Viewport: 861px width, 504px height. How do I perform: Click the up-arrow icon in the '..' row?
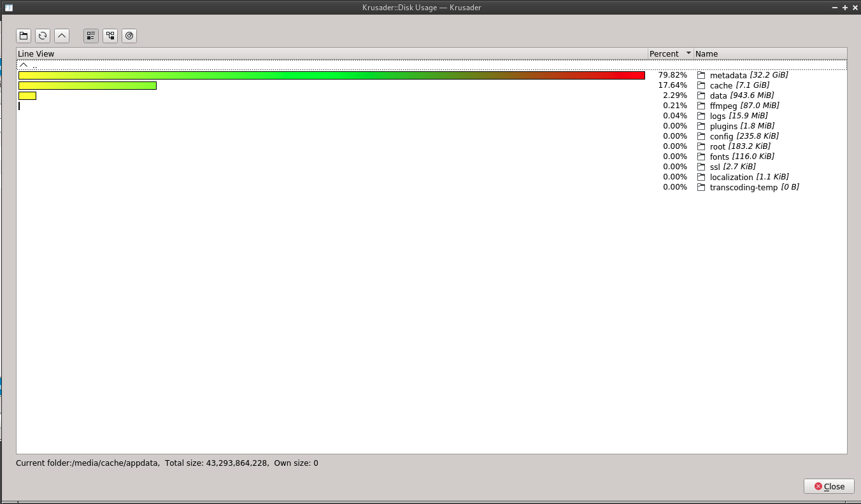pos(24,65)
